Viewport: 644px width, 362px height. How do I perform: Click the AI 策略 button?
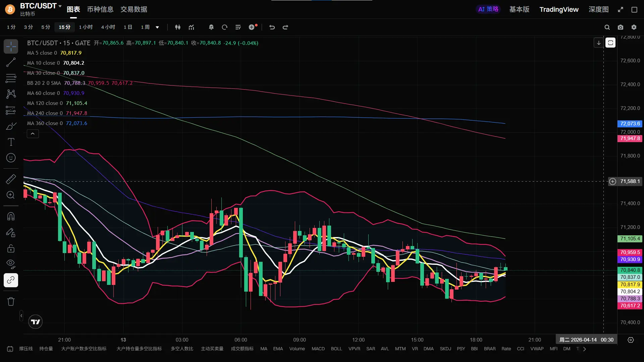(x=488, y=9)
